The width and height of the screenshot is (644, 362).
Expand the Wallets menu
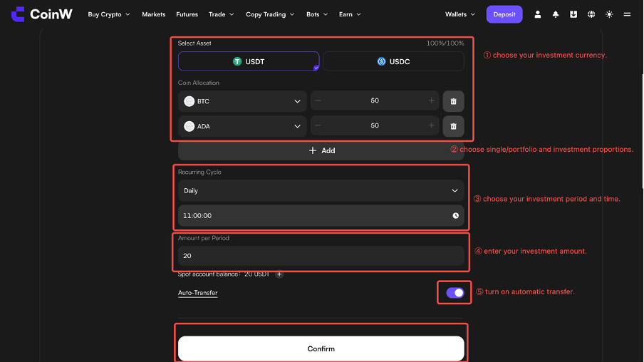[x=460, y=14]
